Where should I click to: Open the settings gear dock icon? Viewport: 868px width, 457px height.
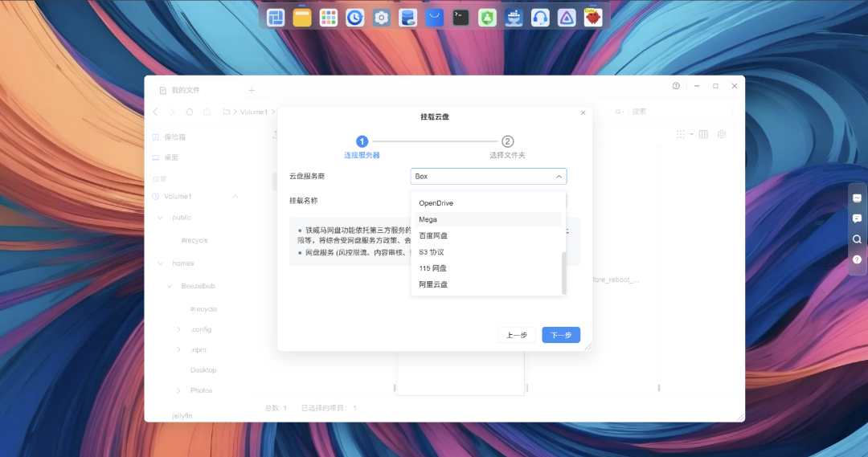click(382, 18)
